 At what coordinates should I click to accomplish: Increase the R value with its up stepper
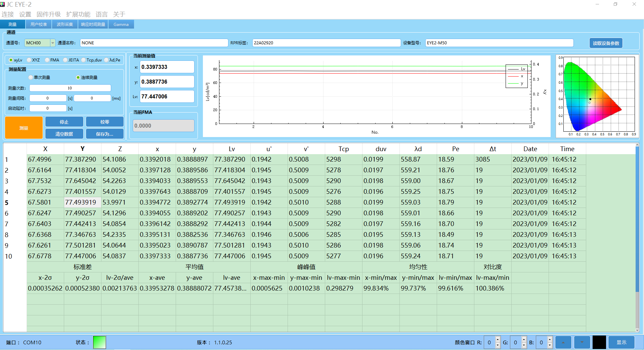click(498, 339)
